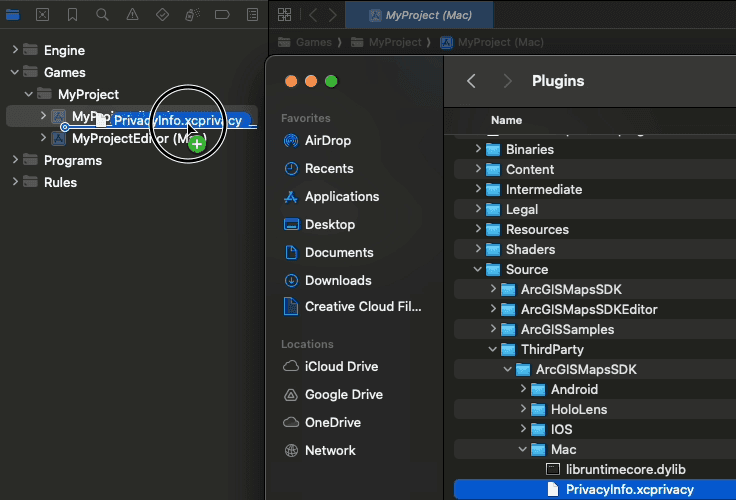736x500 pixels.
Task: Expand the Legal folder in Finder
Action: click(x=478, y=208)
